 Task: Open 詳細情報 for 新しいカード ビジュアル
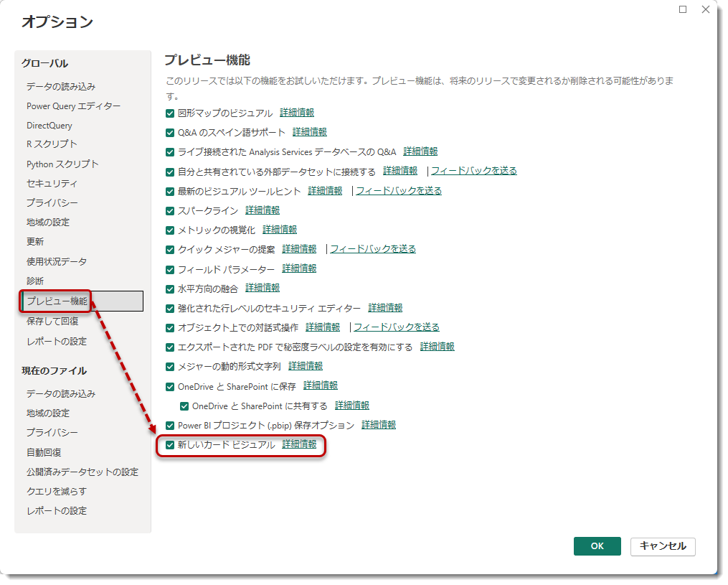(299, 445)
